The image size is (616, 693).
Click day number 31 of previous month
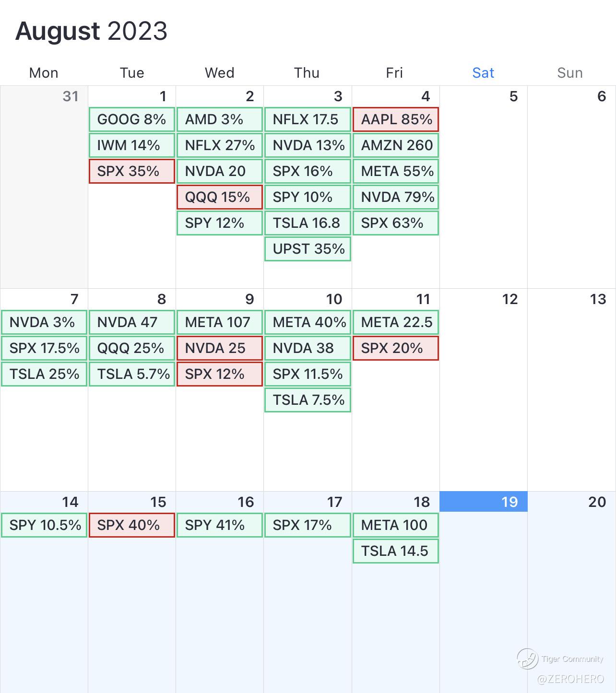[71, 96]
